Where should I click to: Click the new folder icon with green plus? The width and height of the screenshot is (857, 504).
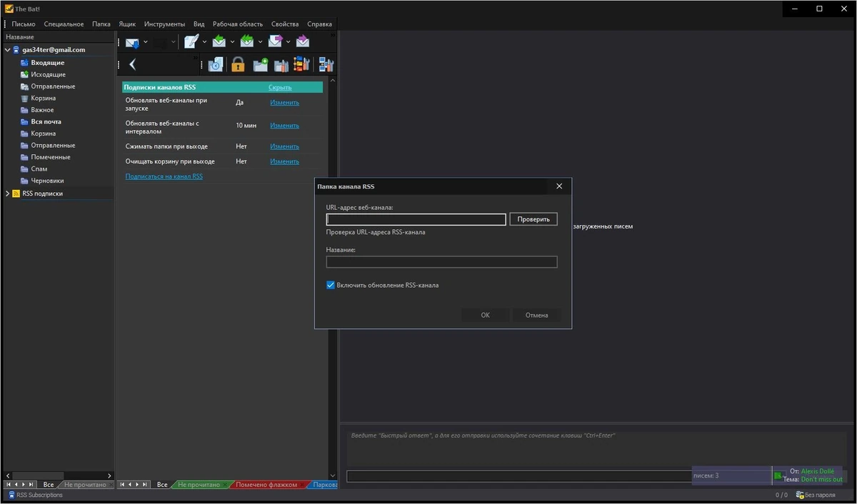pos(261,65)
